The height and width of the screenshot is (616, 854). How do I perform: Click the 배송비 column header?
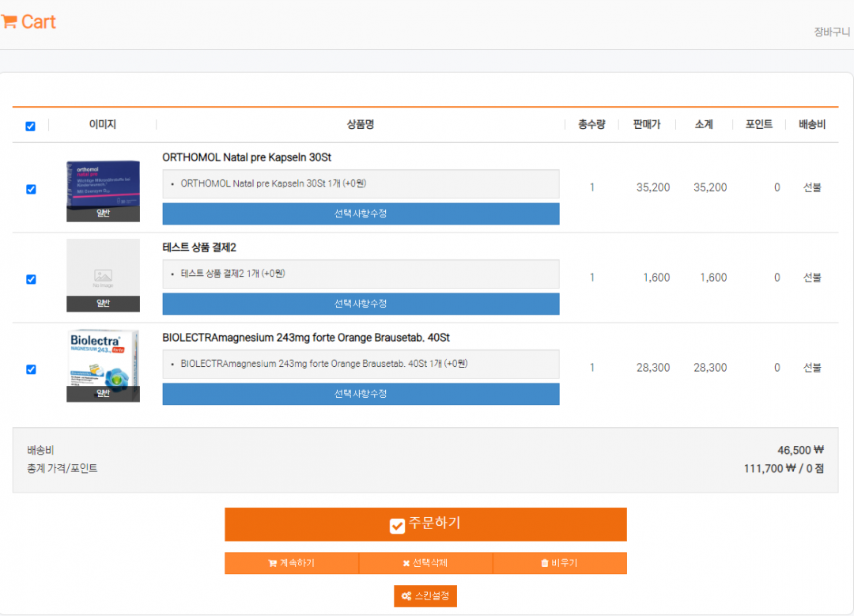click(812, 125)
